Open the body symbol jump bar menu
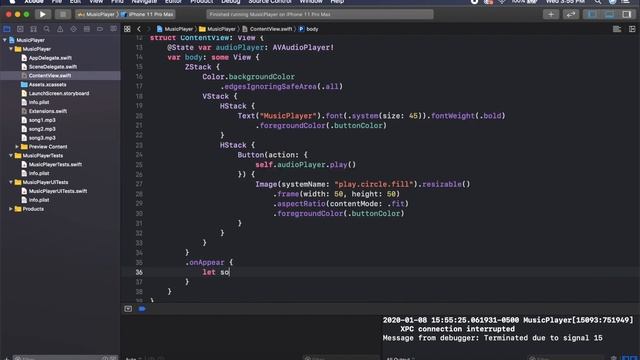 [x=309, y=29]
